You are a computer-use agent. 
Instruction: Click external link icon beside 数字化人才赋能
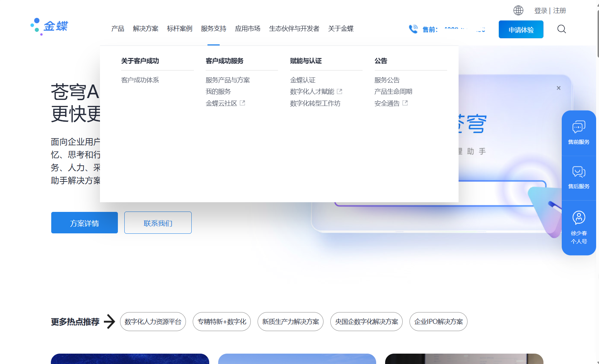340,92
